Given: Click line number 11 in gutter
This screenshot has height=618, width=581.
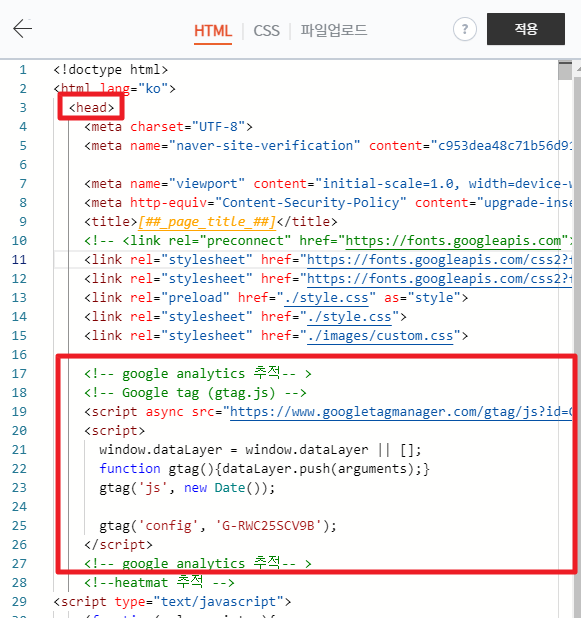Looking at the screenshot, I should (x=19, y=260).
